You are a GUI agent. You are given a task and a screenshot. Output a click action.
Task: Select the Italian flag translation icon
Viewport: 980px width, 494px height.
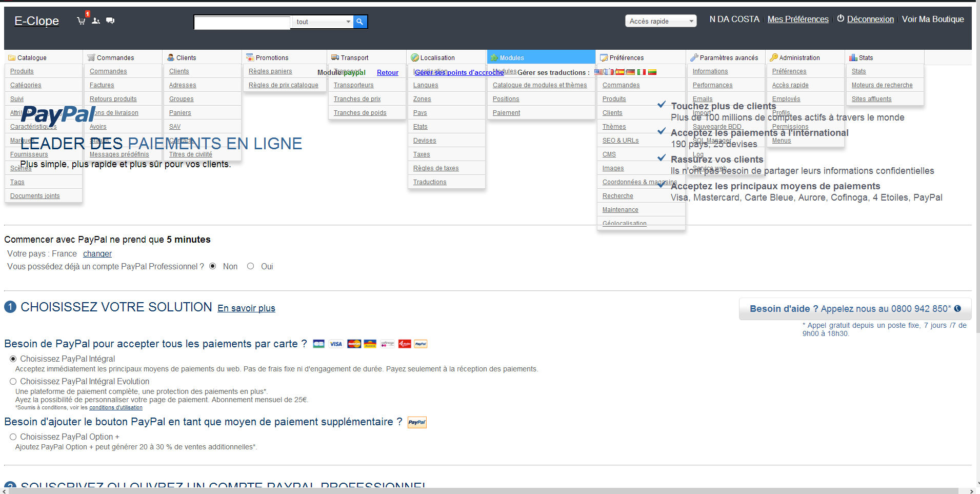642,72
